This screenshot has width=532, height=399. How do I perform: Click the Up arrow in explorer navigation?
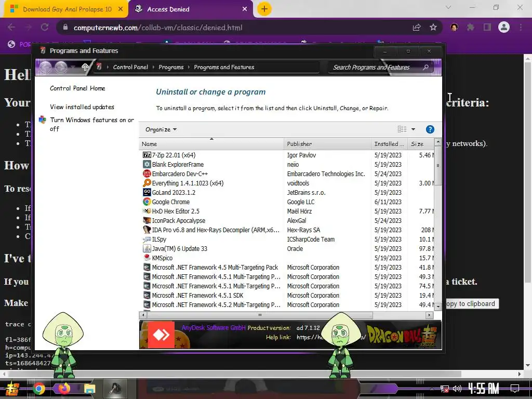85,67
